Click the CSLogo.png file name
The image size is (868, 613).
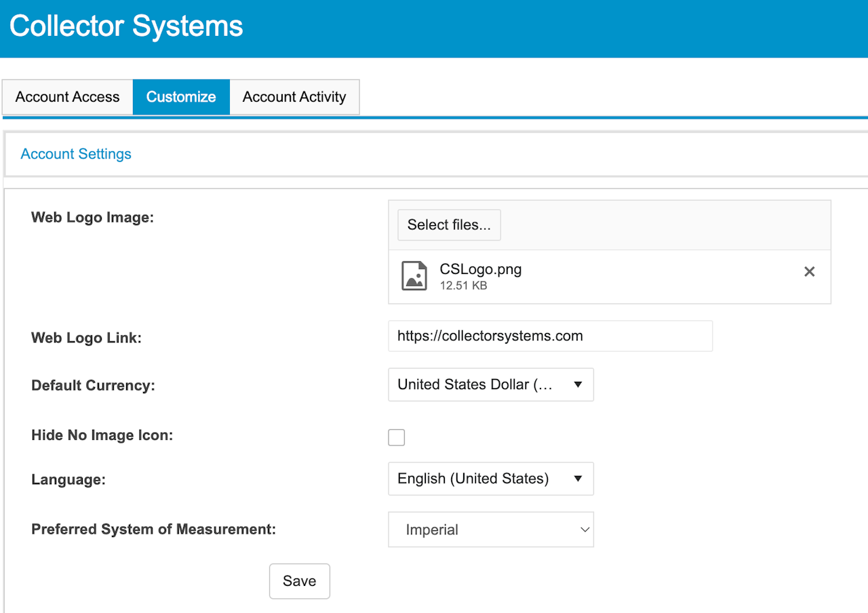tap(481, 269)
